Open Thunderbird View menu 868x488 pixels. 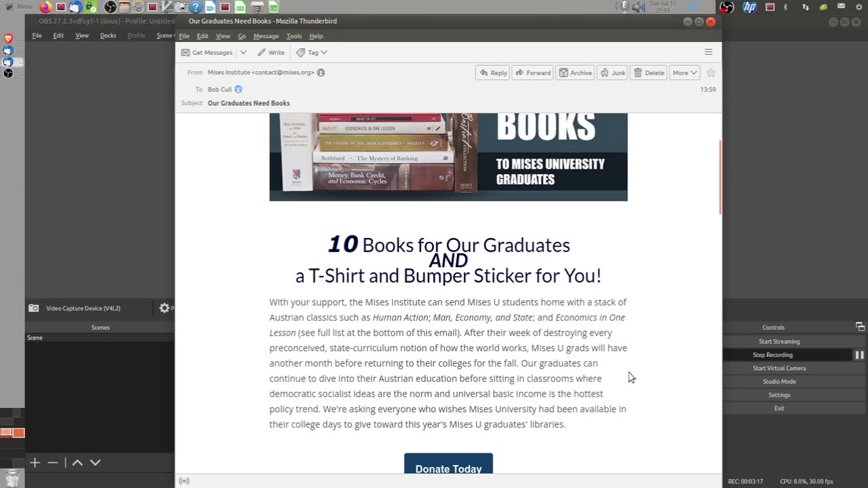point(222,36)
